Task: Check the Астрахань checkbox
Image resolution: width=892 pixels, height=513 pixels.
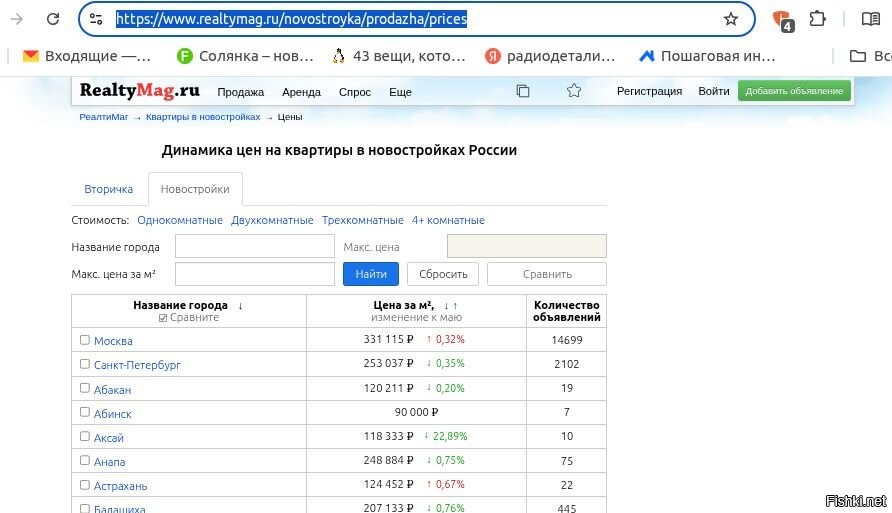Action: pos(85,485)
